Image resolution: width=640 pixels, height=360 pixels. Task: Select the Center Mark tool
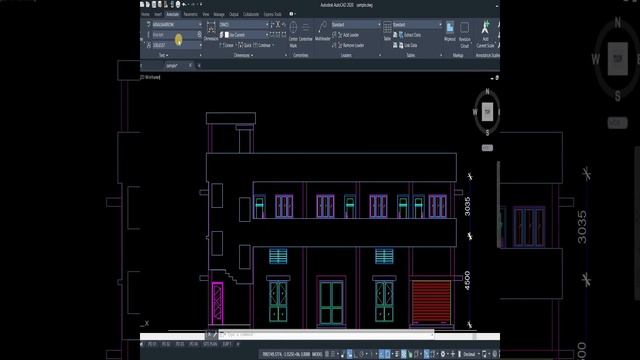tap(293, 33)
